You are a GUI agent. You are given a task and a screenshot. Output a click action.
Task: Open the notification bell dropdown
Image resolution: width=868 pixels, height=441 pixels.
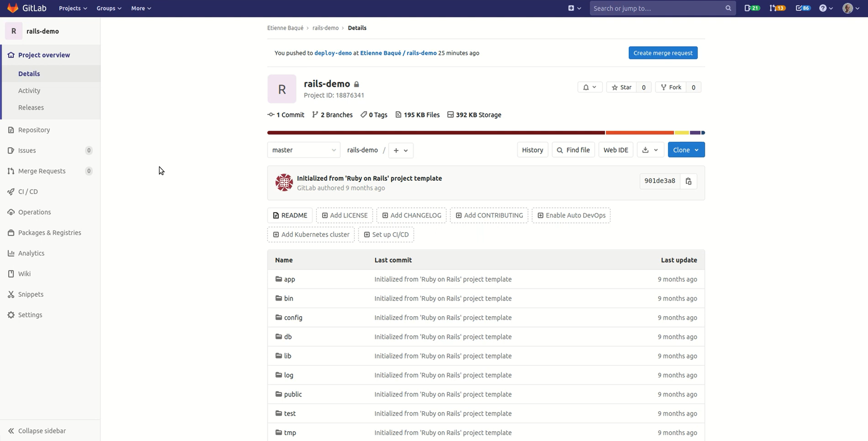589,87
